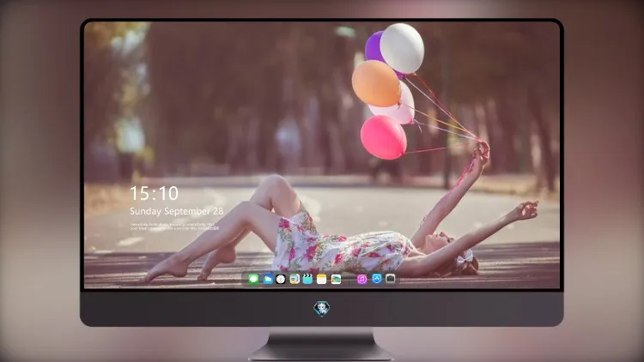The width and height of the screenshot is (644, 362).
Task: Click the Sunday September 28 date text
Action: [177, 211]
